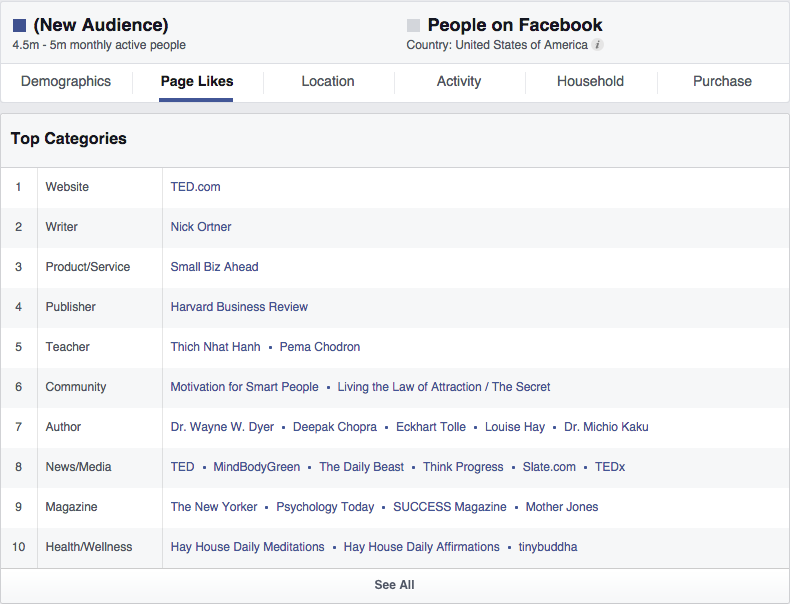The image size is (790, 604).
Task: Open the Deepak Chopra link
Action: pos(335,427)
